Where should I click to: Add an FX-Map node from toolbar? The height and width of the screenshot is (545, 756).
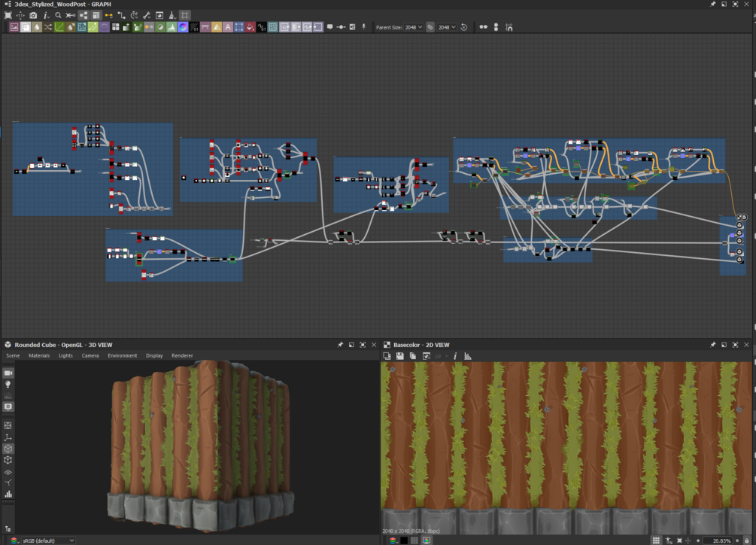click(x=116, y=27)
